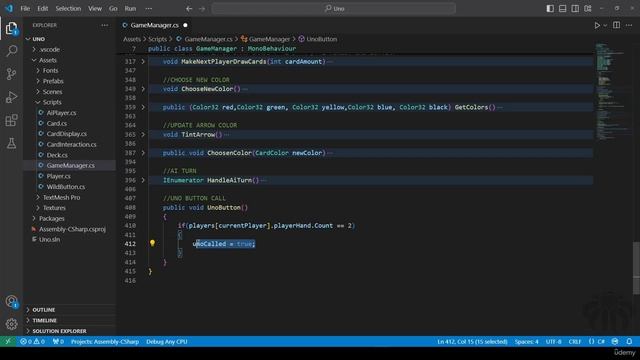Change indentation via Spaces: 4 status
The width and height of the screenshot is (640, 360).
(x=526, y=342)
